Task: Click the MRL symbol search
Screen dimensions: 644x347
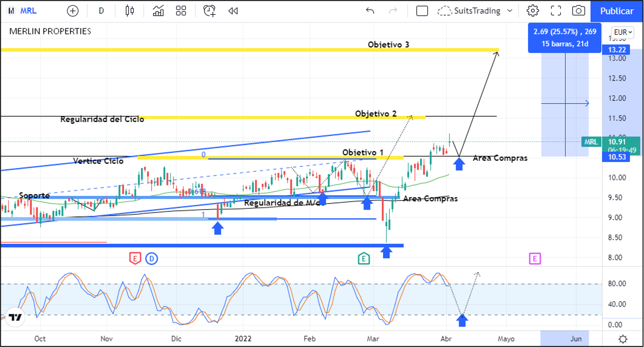Action: point(24,11)
